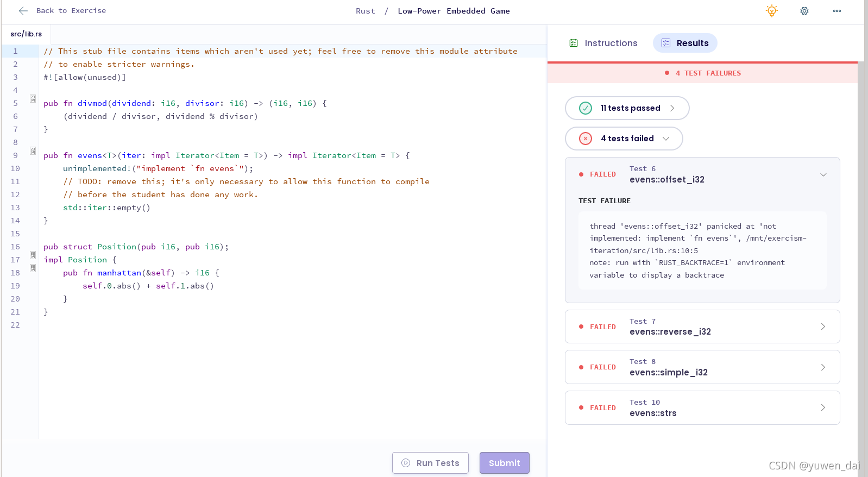Click the Run Tests button
The image size is (868, 477).
430,463
